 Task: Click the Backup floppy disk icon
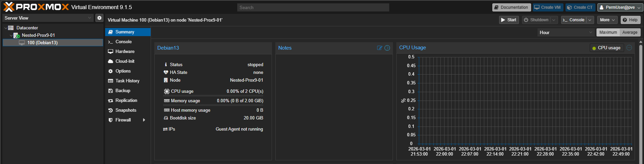click(x=110, y=91)
